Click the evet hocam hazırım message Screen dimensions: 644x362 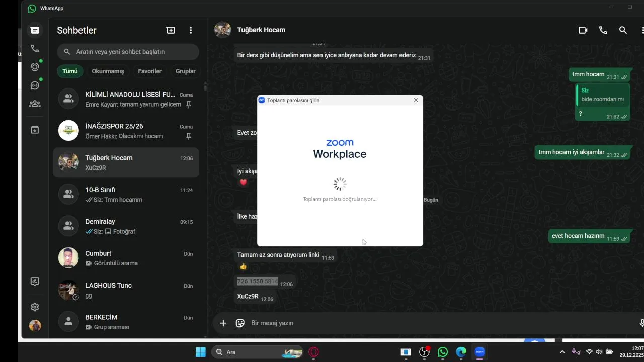point(590,237)
